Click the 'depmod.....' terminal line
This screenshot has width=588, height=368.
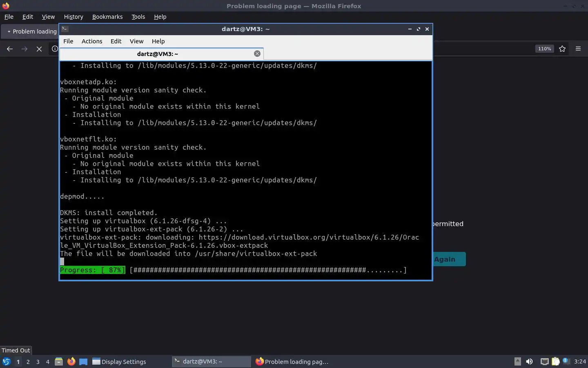pyautogui.click(x=82, y=196)
